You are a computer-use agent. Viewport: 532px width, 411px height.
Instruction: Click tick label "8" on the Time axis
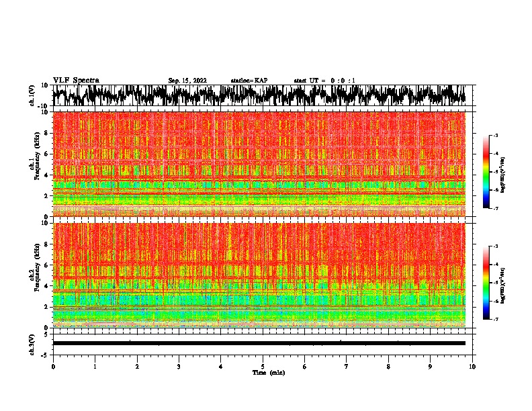(x=388, y=367)
